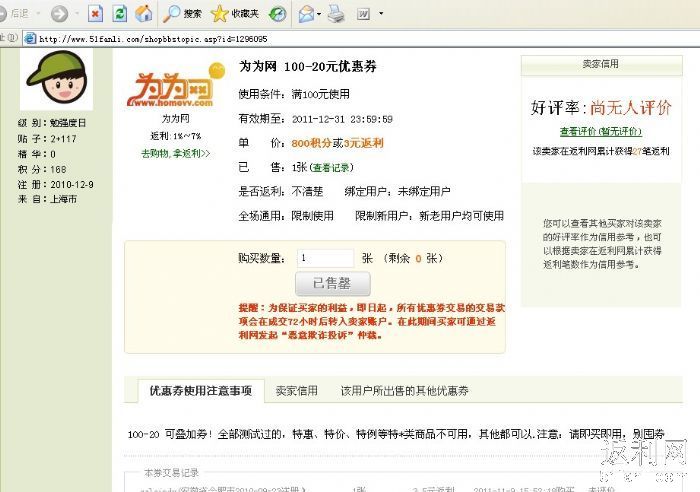Go to the browser Home page icon

144,13
